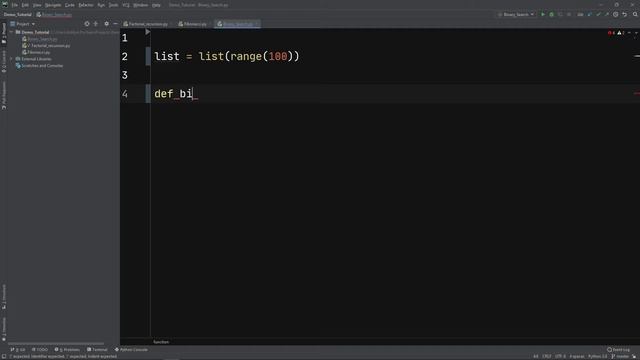Click Demo_Tutorial breadcrumb in navigation bar
Screen dimensions: 640x360
click(x=18, y=14)
